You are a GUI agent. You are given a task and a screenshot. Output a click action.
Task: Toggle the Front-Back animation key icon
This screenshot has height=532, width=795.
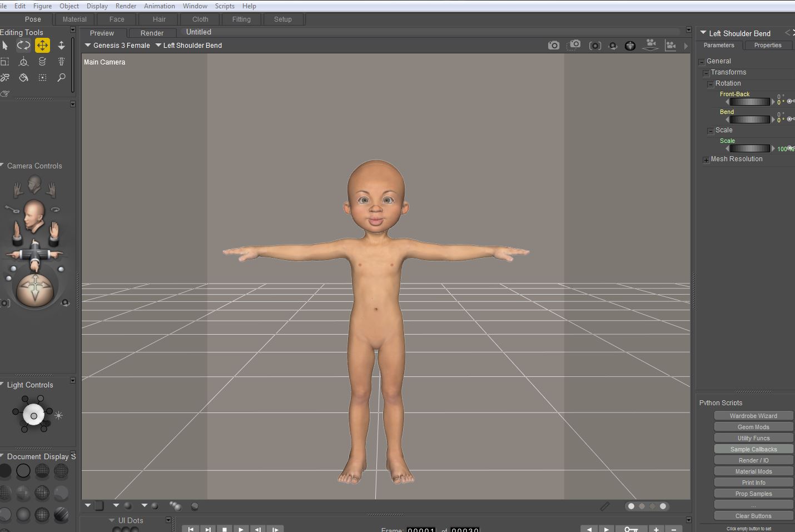click(x=791, y=101)
